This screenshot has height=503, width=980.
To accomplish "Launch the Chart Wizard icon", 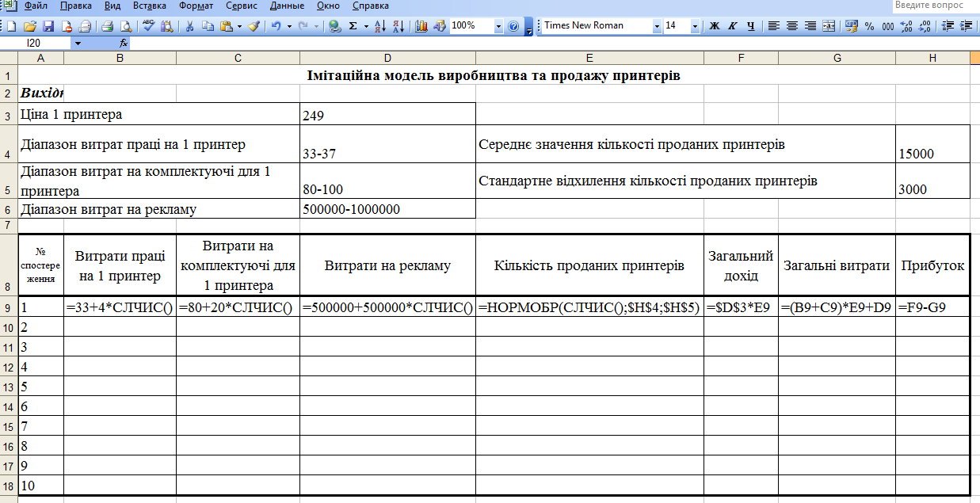I will coord(421,25).
